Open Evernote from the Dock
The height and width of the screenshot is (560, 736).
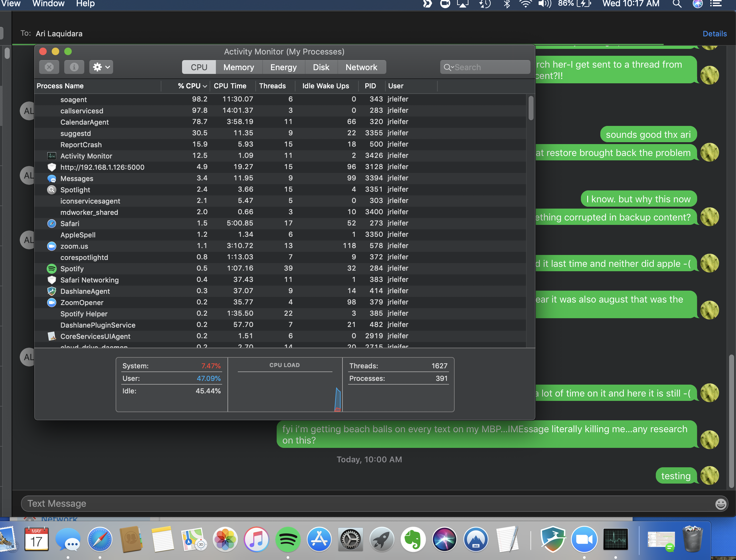tap(413, 539)
